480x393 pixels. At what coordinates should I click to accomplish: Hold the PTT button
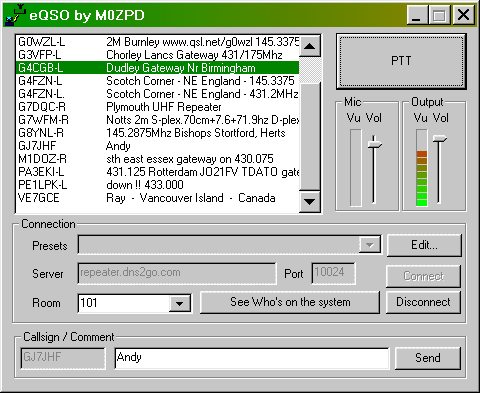(401, 61)
